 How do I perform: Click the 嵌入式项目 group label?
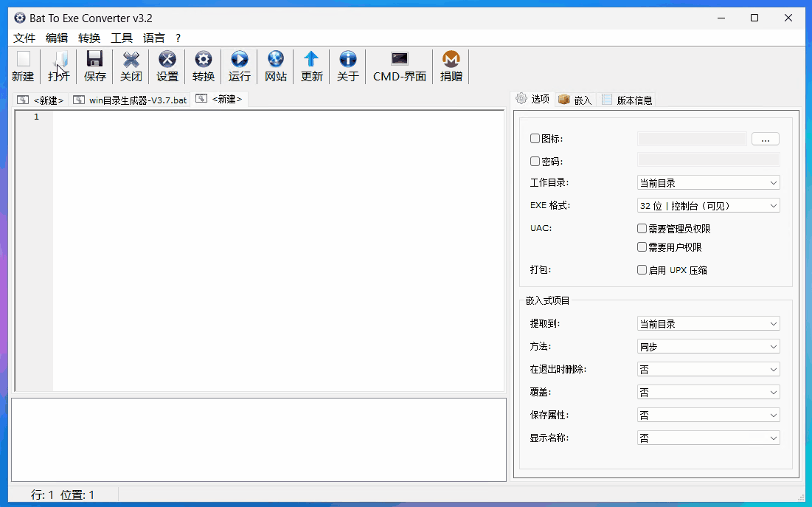547,300
